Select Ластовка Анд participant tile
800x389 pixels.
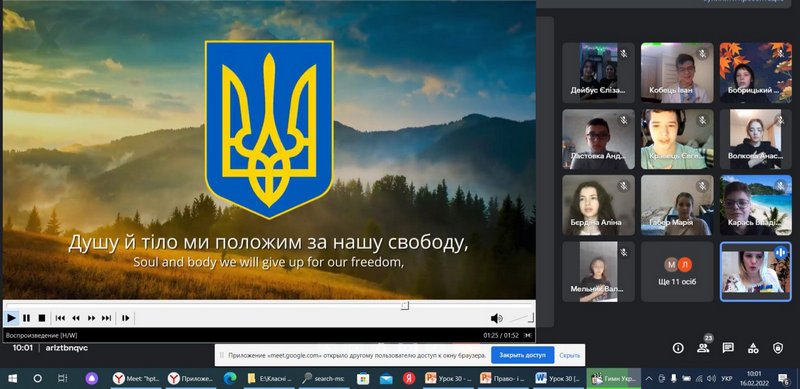(x=598, y=139)
